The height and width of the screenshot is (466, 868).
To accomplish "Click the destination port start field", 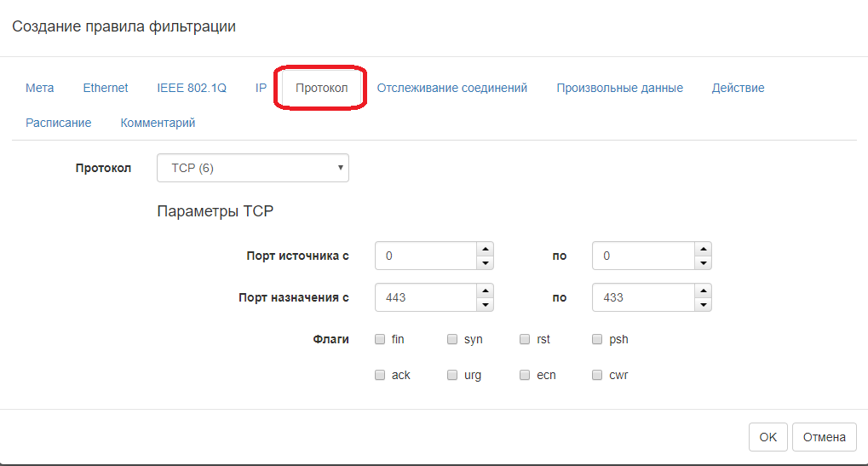I will (424, 298).
